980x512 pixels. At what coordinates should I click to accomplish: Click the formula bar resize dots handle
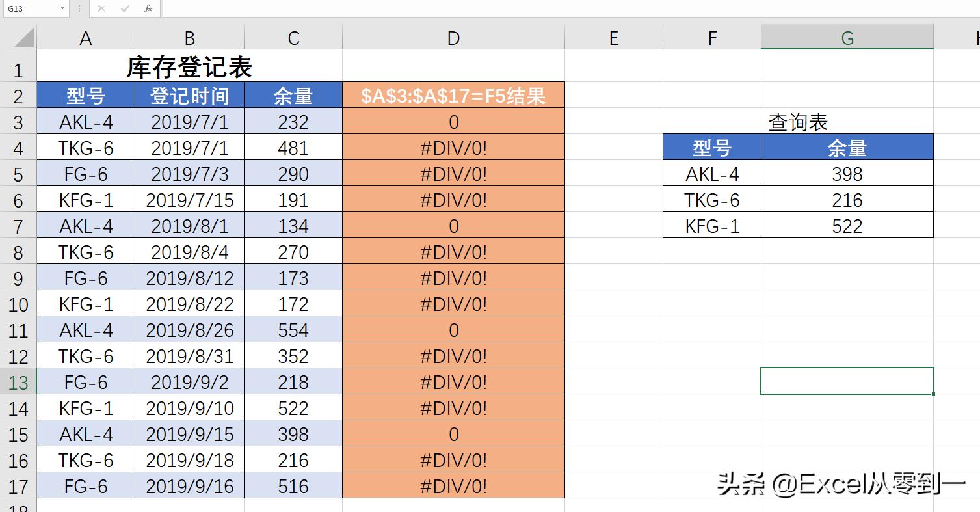(79, 8)
